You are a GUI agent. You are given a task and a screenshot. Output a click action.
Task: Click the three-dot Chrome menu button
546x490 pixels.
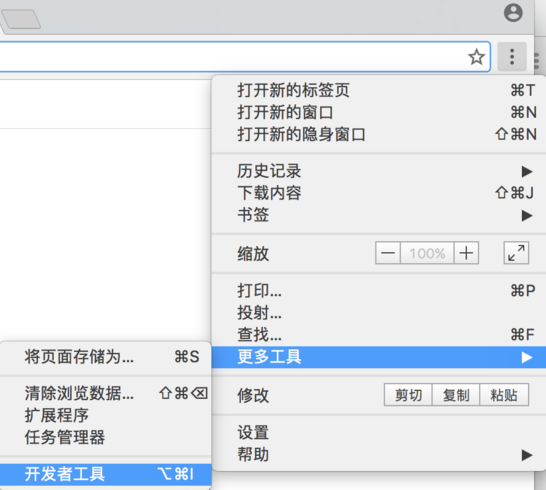click(x=512, y=57)
